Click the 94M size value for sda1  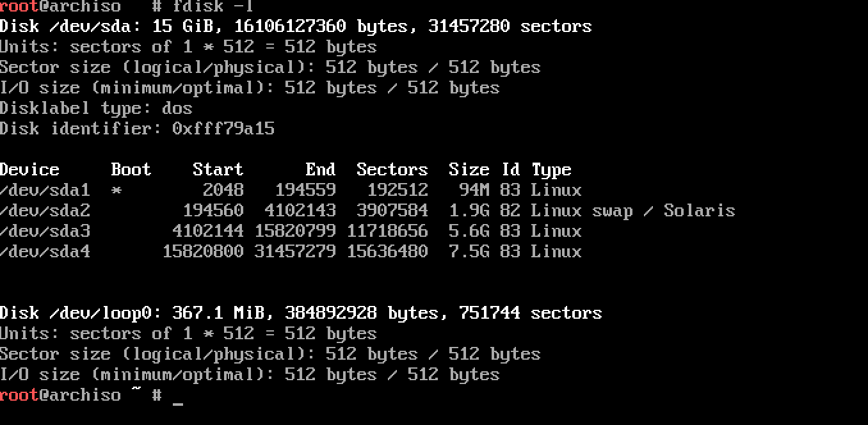click(474, 190)
